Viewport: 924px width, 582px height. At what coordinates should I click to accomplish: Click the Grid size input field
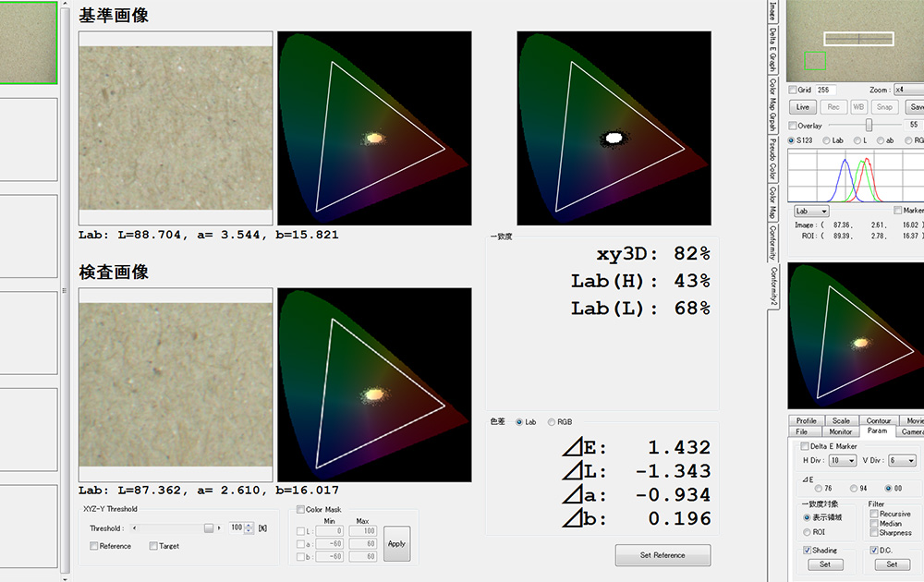(825, 91)
